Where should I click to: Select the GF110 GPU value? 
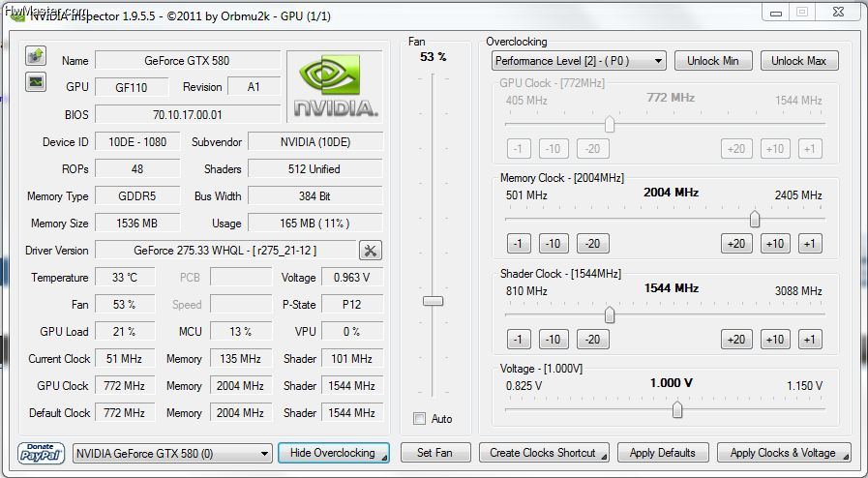coord(132,87)
